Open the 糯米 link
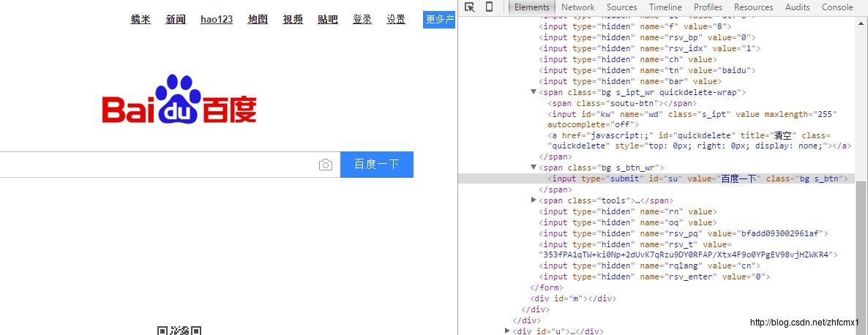 [141, 19]
